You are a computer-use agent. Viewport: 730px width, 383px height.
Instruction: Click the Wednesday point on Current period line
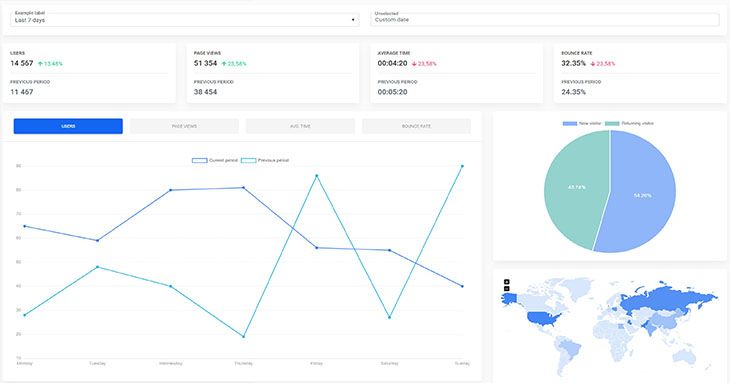tap(170, 190)
